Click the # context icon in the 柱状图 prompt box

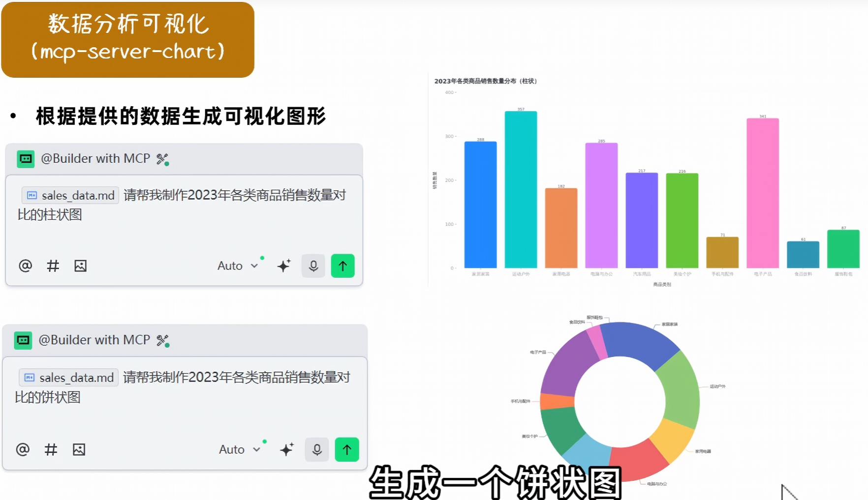53,266
